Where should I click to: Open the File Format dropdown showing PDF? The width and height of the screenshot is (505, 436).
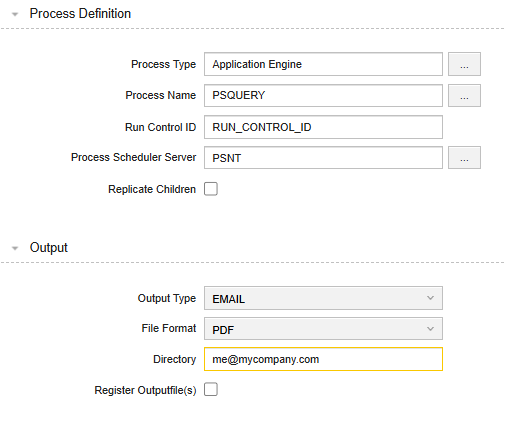pyautogui.click(x=323, y=329)
